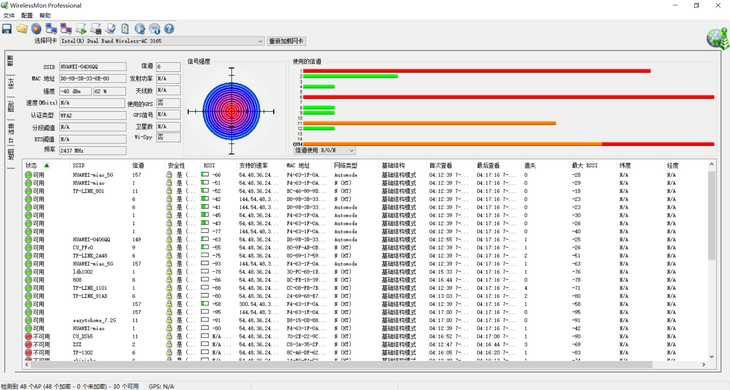This screenshot has width=730, height=390.
Task: Click the SSID input field
Action: [93, 67]
